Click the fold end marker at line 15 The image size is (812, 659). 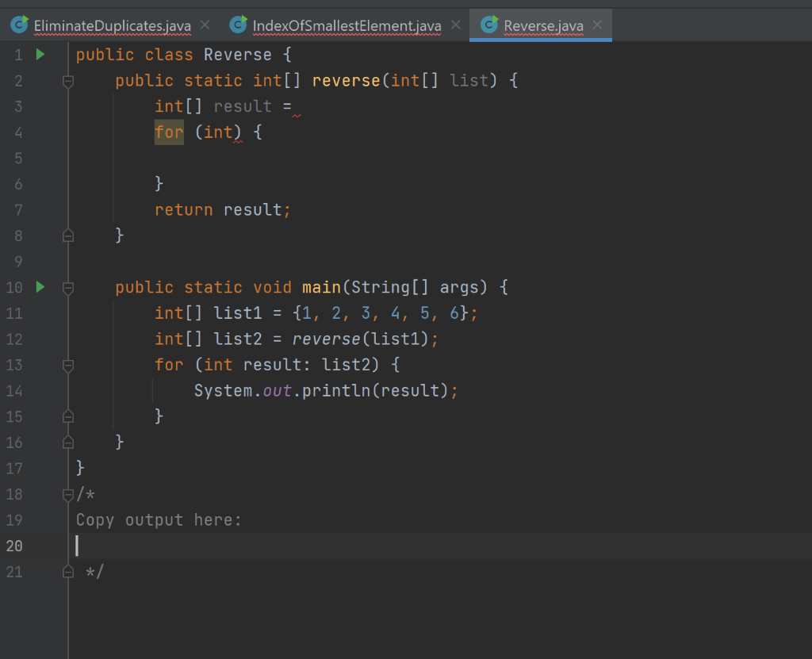click(x=68, y=416)
